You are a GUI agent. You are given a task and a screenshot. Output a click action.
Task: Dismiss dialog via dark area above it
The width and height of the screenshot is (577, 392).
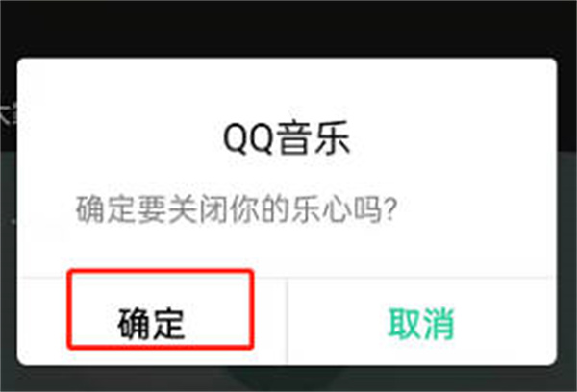(288, 28)
